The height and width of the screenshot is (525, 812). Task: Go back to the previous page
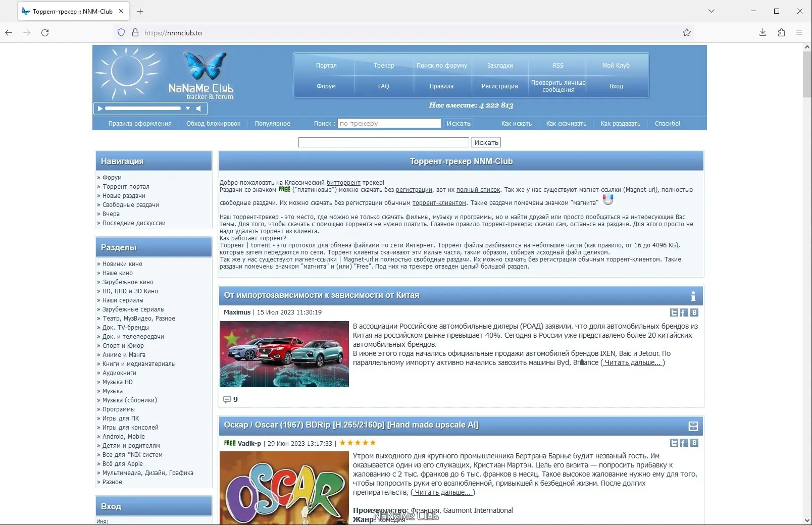pyautogui.click(x=9, y=32)
